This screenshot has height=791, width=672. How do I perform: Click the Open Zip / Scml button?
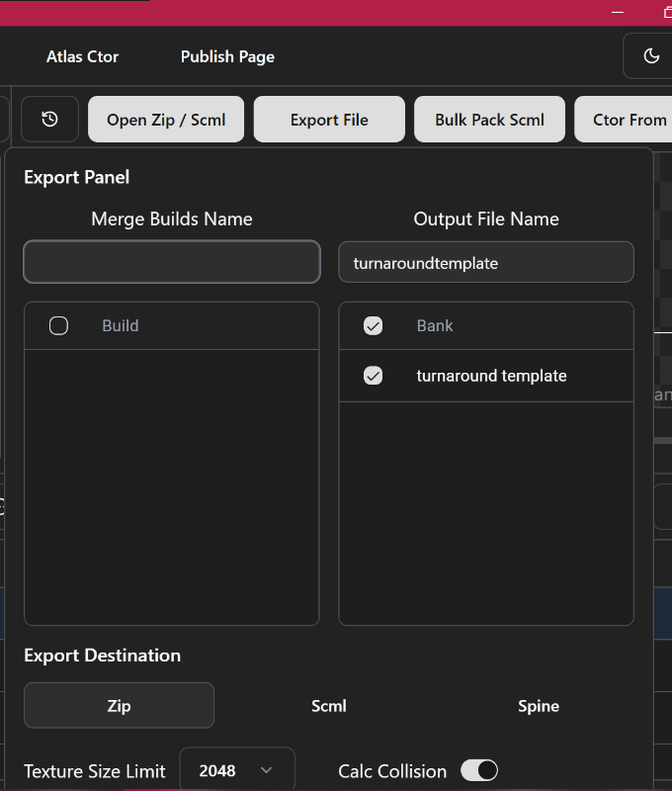point(166,120)
